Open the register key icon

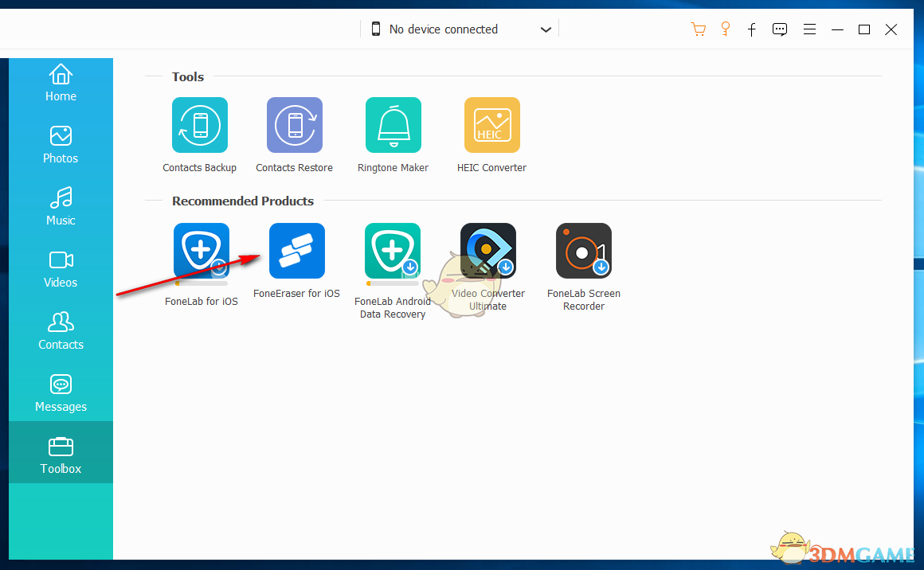(726, 29)
